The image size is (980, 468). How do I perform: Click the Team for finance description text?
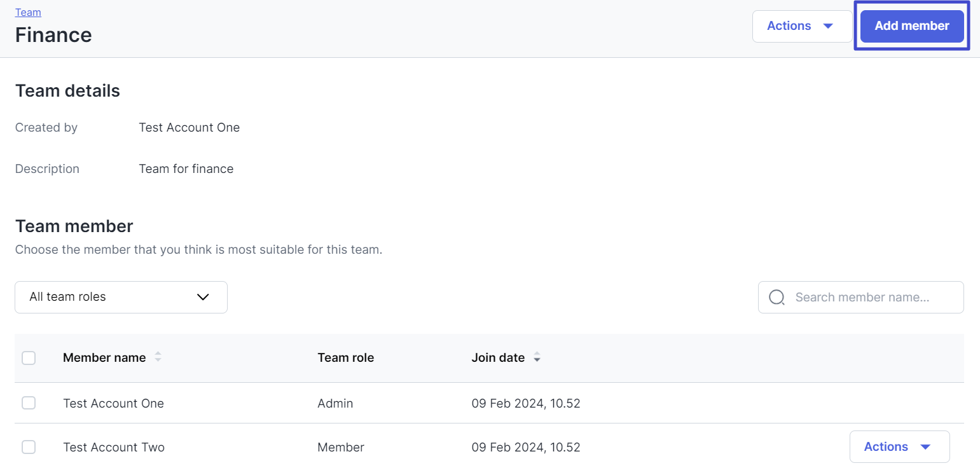[x=186, y=169]
